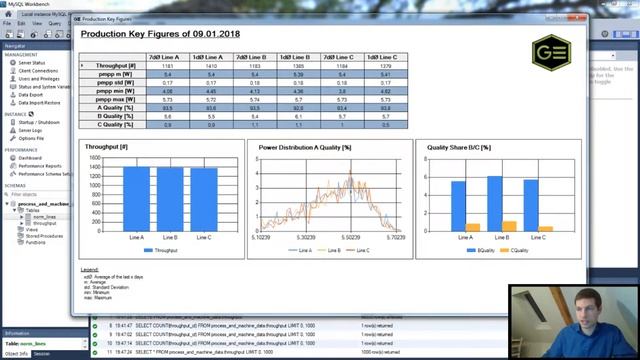The image size is (640, 360).
Task: Select the pmpp min [W] row header
Action: 114,91
